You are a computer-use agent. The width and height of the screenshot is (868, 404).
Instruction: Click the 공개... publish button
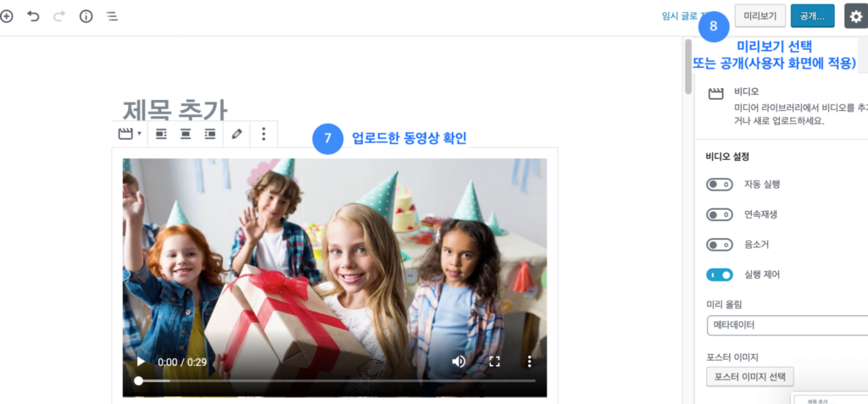(813, 16)
